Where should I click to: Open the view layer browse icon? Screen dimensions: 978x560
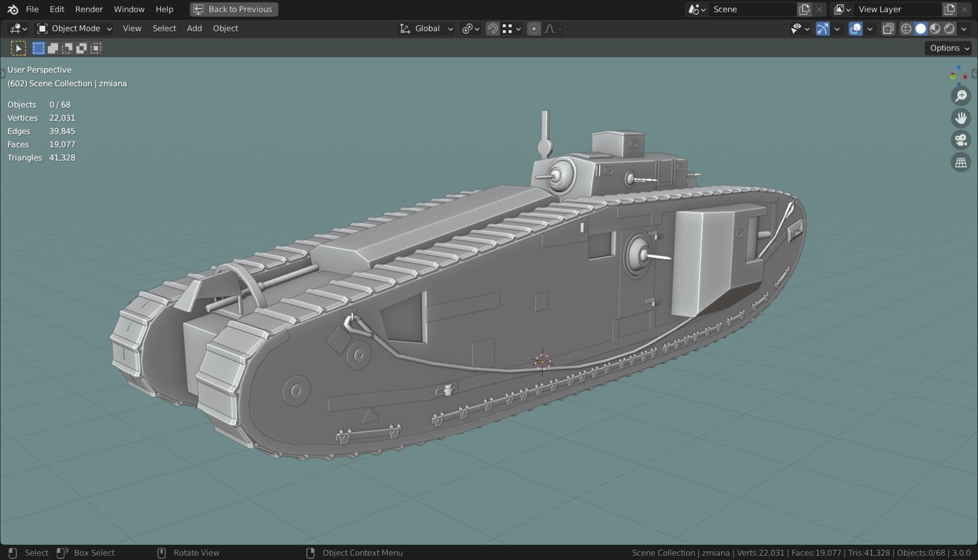(842, 10)
